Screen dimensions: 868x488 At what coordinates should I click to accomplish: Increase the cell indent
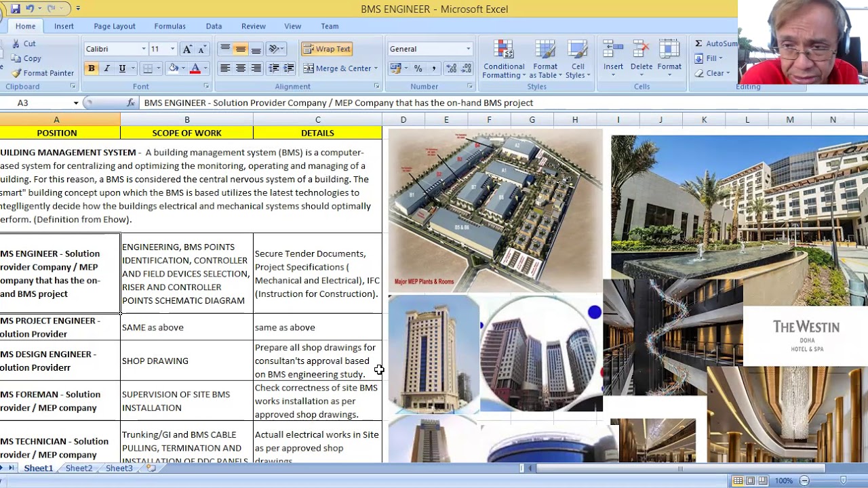tap(288, 68)
